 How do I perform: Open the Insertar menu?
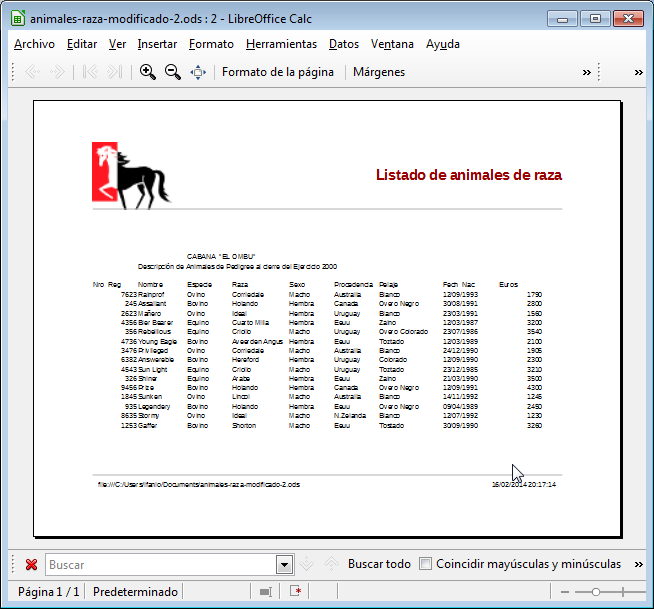pos(157,44)
